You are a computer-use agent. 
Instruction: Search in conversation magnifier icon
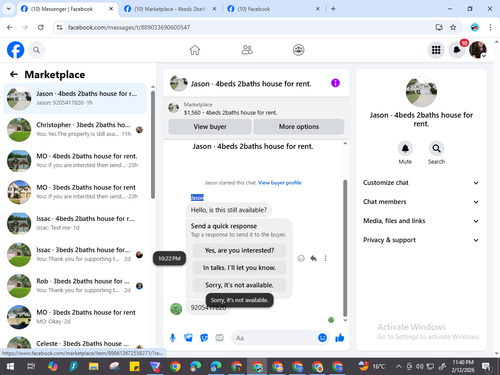(x=436, y=148)
